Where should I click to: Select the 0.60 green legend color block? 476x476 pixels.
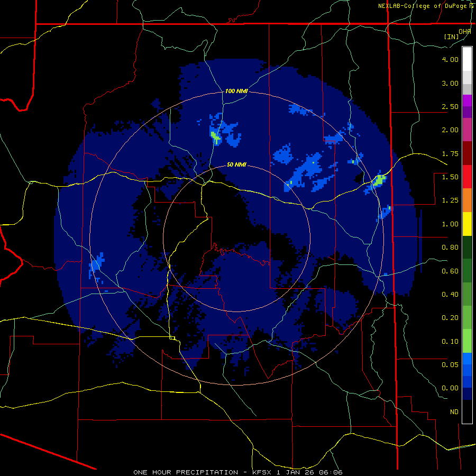(467, 271)
